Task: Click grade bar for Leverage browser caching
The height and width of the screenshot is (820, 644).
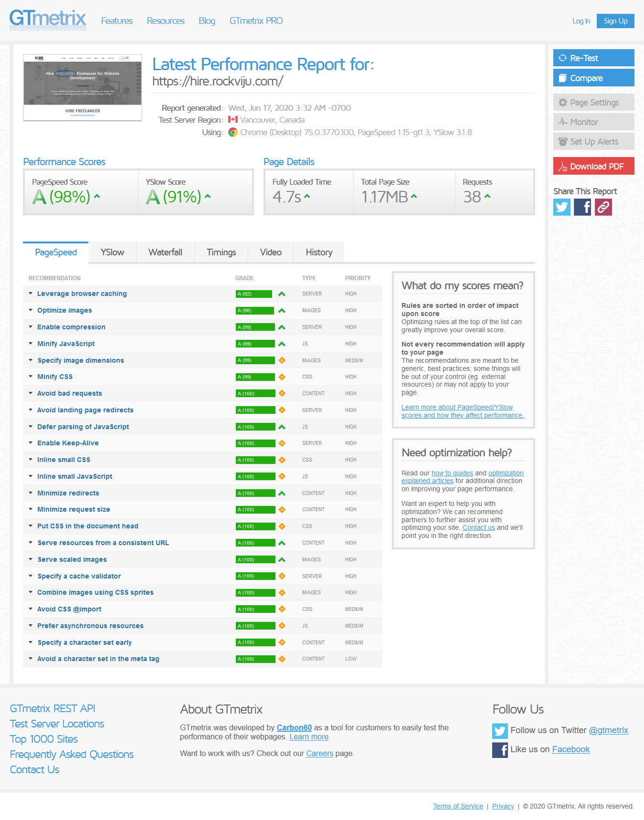Action: pos(255,294)
